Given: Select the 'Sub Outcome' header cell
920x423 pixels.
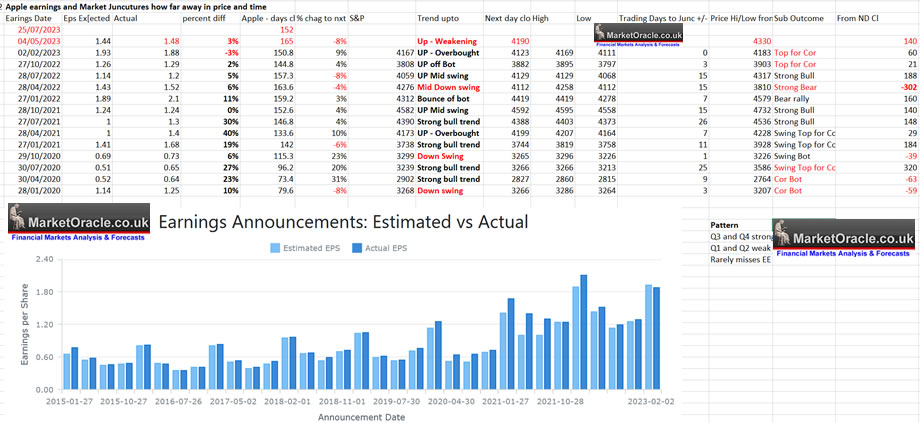Looking at the screenshot, I should coord(804,19).
